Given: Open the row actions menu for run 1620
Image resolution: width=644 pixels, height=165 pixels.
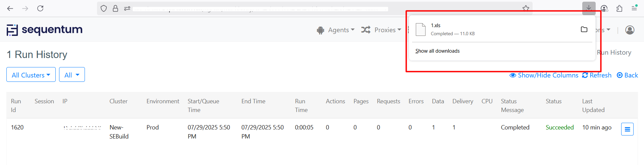Looking at the screenshot, I should 627,129.
